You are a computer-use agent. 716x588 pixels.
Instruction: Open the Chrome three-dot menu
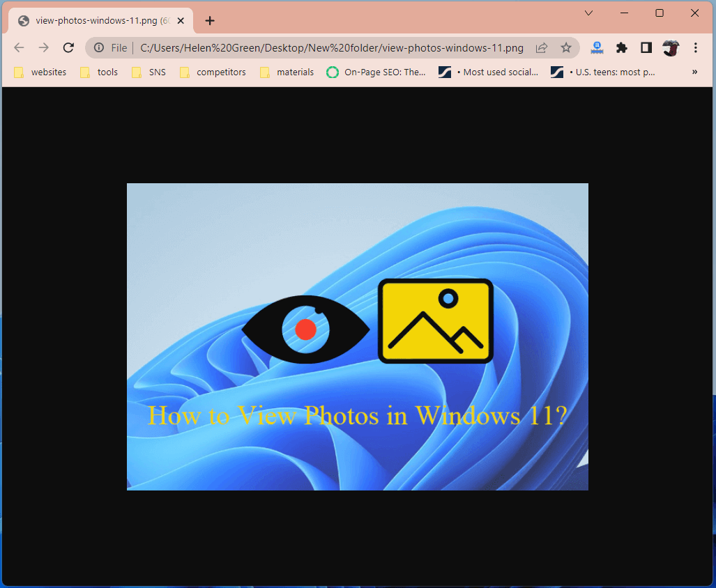696,48
